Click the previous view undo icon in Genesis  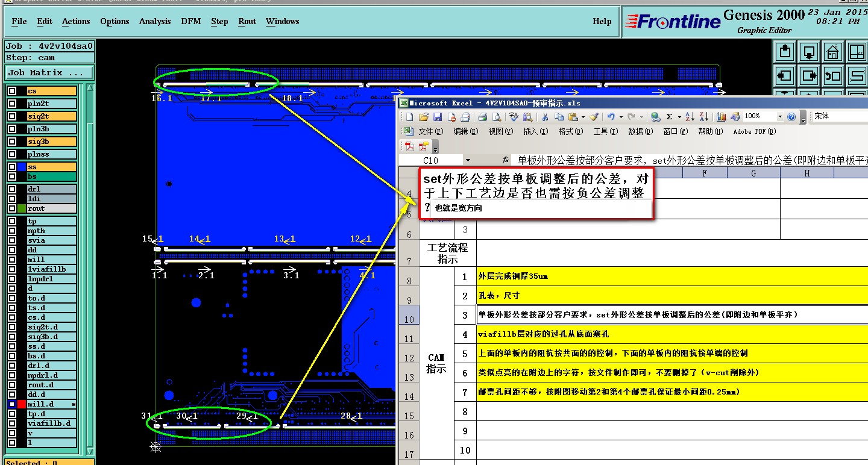(x=833, y=76)
